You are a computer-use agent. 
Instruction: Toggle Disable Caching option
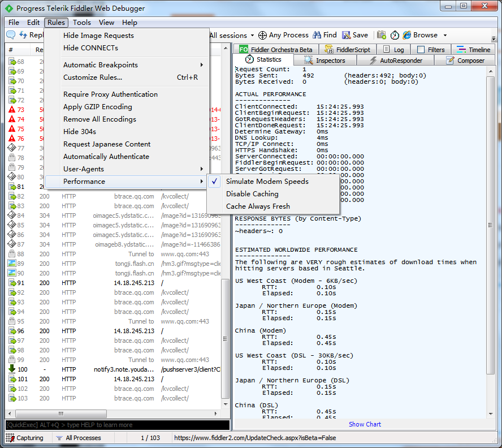click(273, 194)
